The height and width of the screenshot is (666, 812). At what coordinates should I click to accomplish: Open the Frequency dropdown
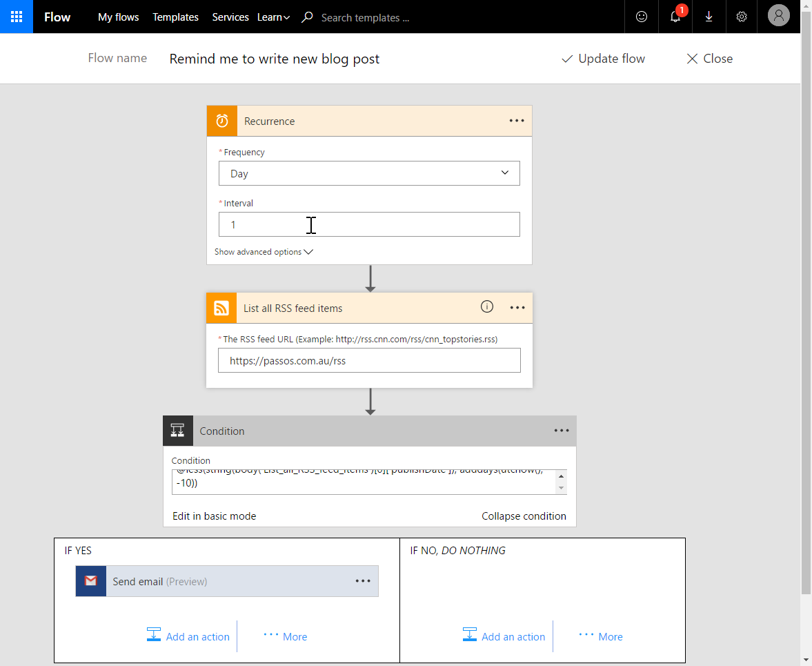click(369, 173)
